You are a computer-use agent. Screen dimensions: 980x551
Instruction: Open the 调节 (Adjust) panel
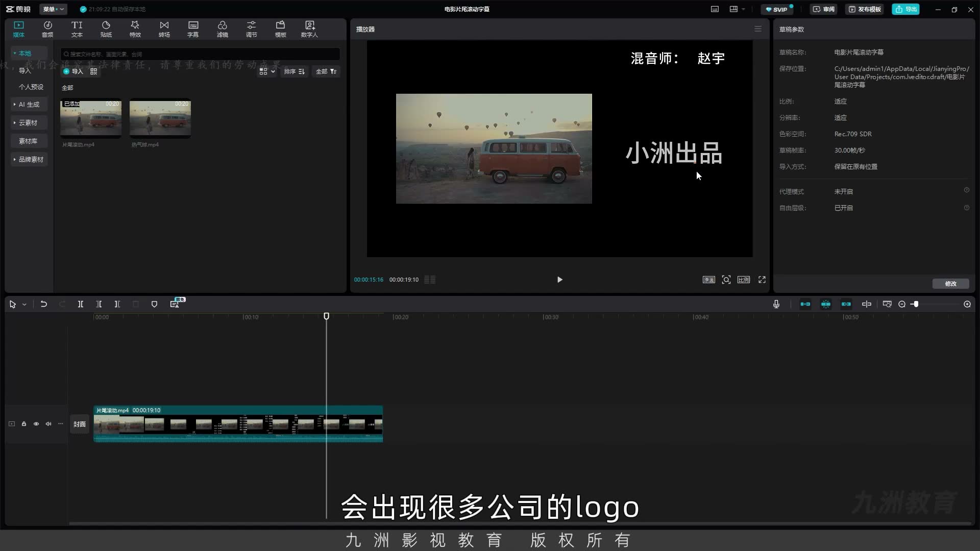pyautogui.click(x=251, y=29)
